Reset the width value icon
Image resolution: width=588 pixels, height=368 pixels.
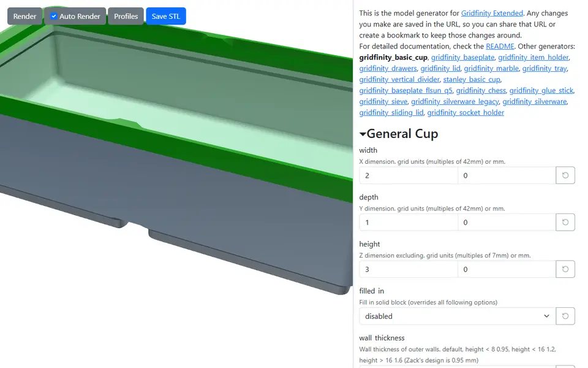tap(565, 175)
